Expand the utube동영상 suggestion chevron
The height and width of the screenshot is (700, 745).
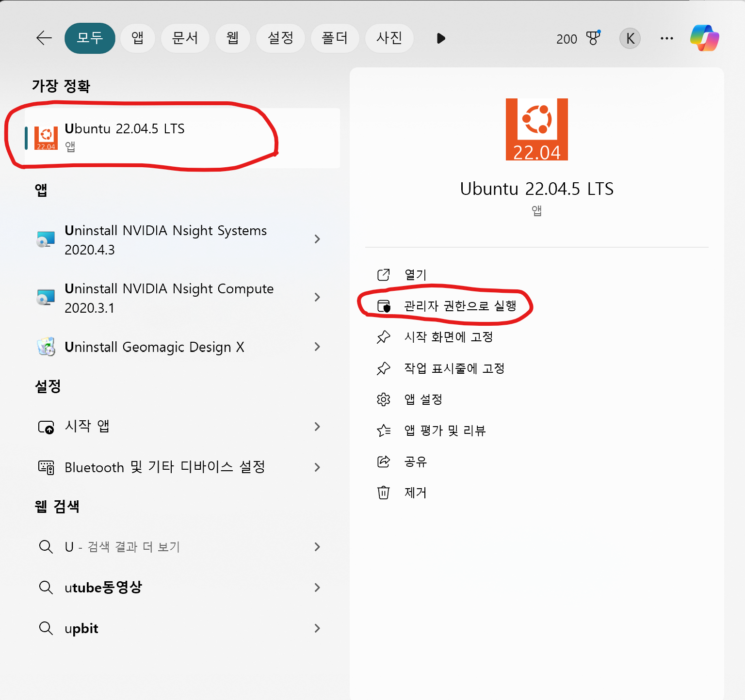click(x=317, y=588)
